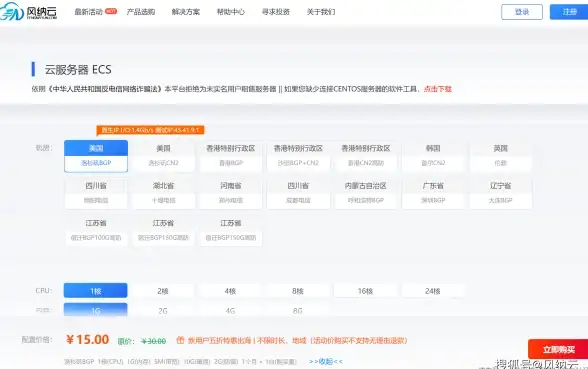The height and width of the screenshot is (369, 588).
Task: Follow the red 点击下载 link
Action: [x=438, y=89]
